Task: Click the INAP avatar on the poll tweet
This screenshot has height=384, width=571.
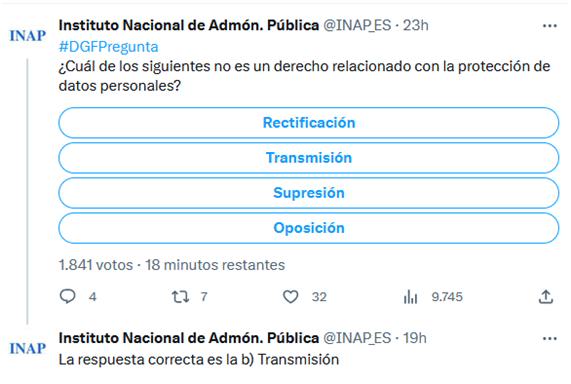Action: pyautogui.click(x=28, y=36)
